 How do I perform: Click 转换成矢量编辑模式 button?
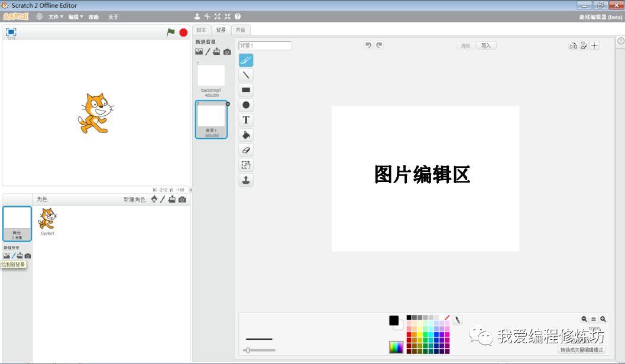[x=582, y=350]
